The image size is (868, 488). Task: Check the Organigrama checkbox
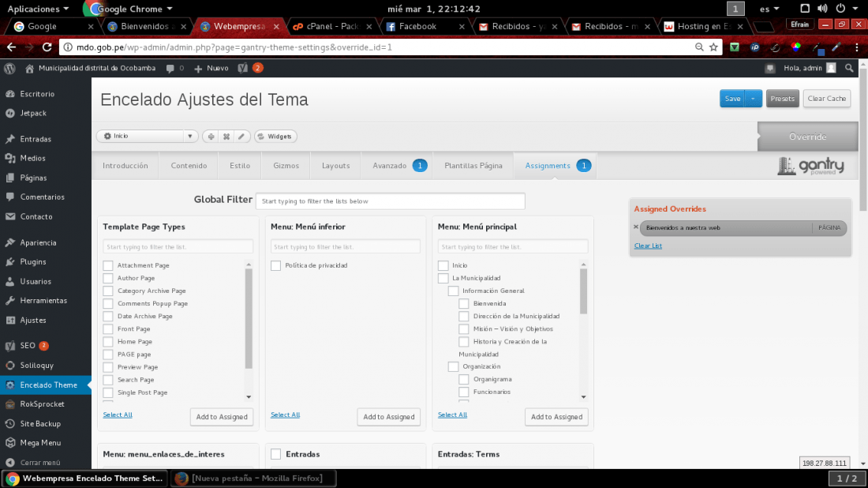point(464,380)
